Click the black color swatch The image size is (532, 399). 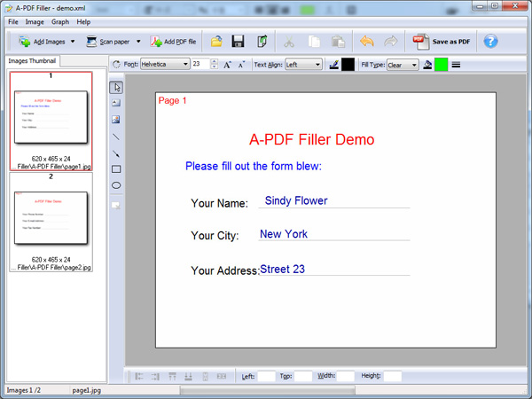(x=348, y=65)
